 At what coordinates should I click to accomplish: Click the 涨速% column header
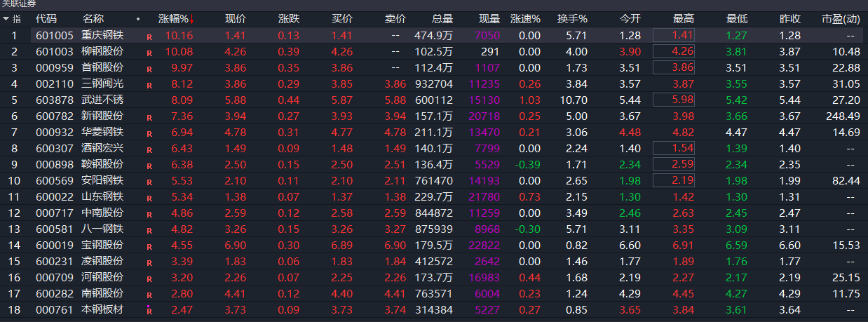(525, 19)
